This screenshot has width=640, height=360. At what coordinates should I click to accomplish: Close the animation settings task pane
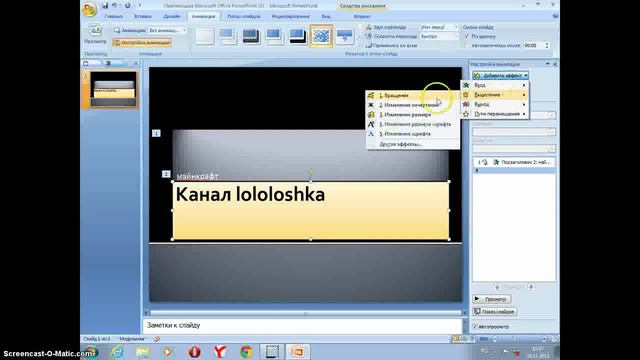point(555,64)
